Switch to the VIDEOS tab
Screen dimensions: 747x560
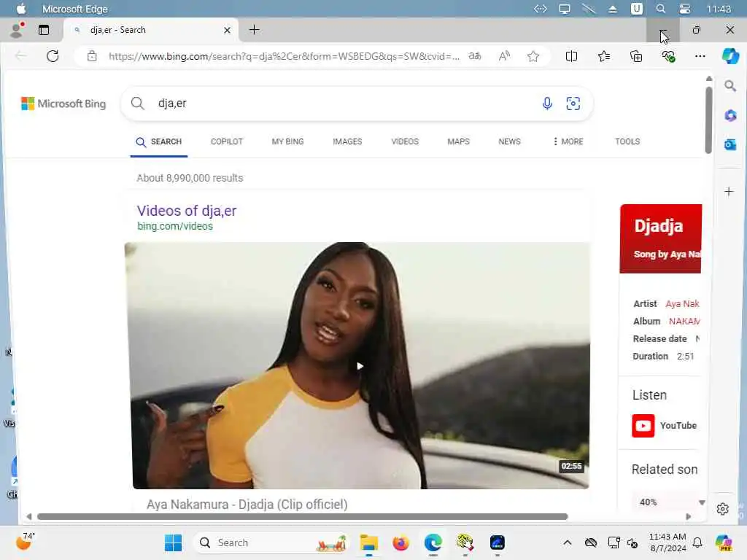[405, 141]
